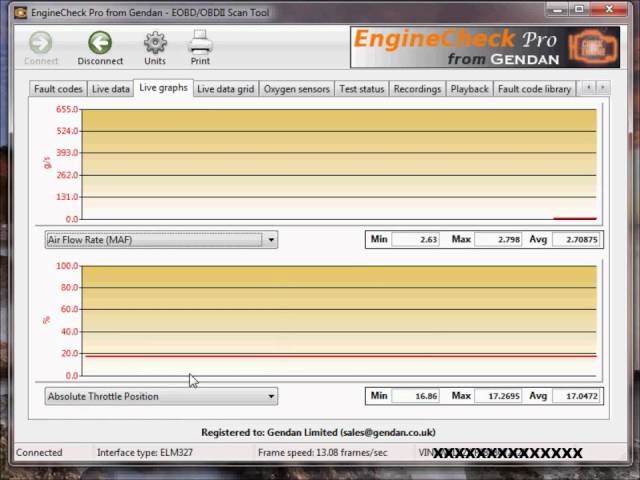Expand the Absolute Throttle Position dropdown

click(161, 396)
